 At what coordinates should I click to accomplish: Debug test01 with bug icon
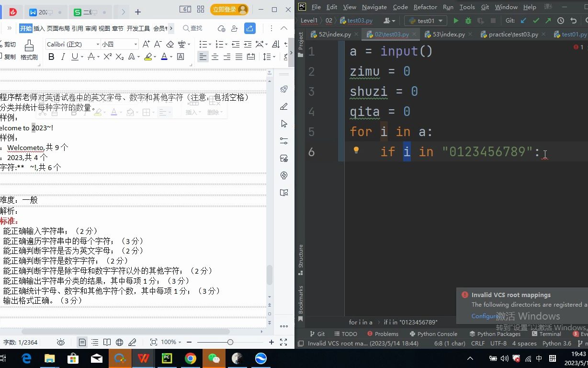(x=468, y=21)
